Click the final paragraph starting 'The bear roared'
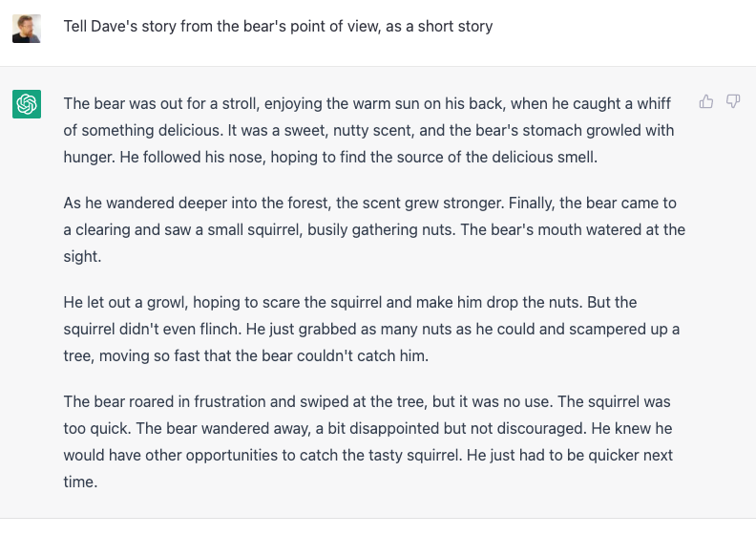 [368, 441]
